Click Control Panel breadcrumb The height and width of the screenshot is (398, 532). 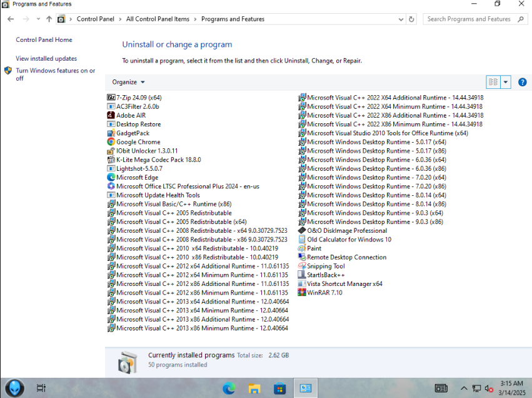tap(96, 19)
